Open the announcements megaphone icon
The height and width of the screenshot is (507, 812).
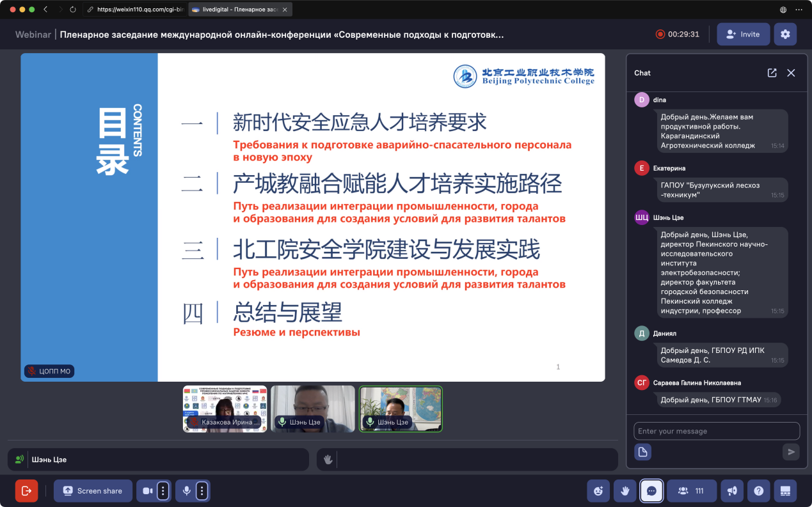click(x=732, y=491)
